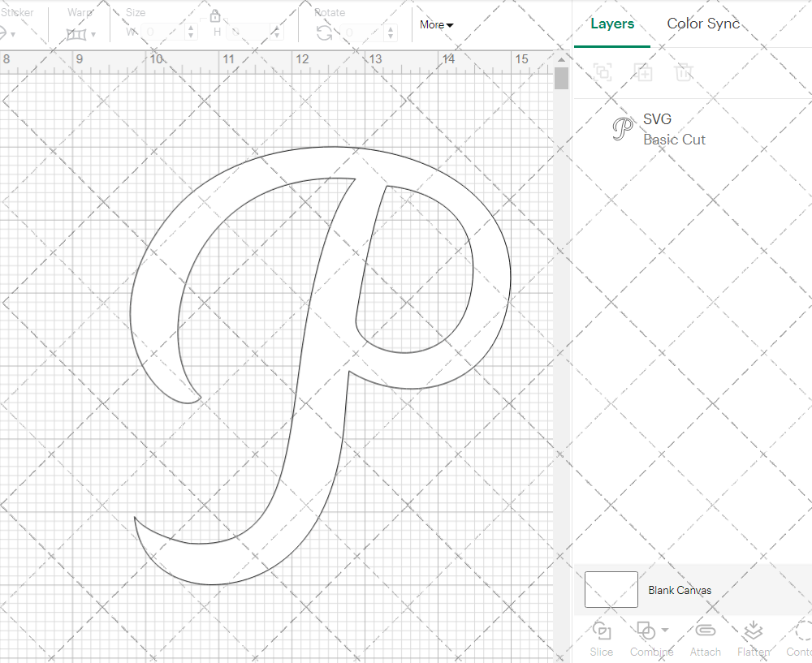The height and width of the screenshot is (663, 812).
Task: Click the Slice tool
Action: click(601, 639)
